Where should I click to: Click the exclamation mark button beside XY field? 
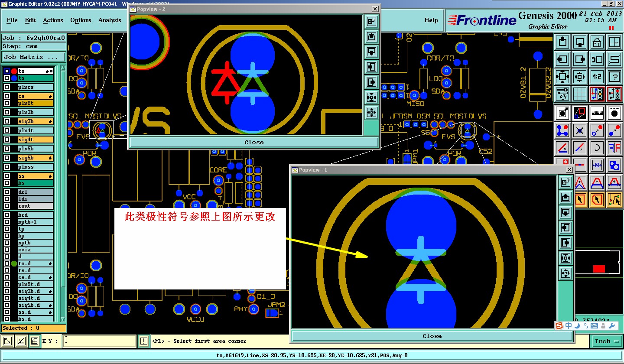144,341
